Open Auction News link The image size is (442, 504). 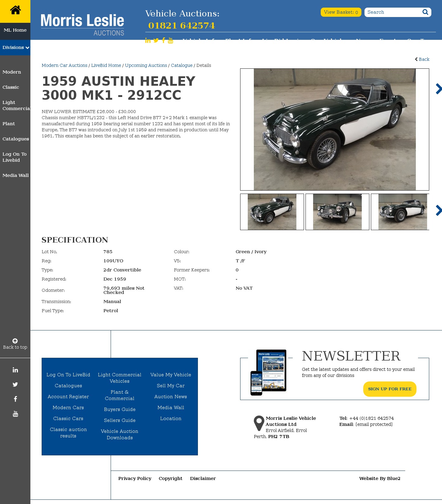coord(171,397)
